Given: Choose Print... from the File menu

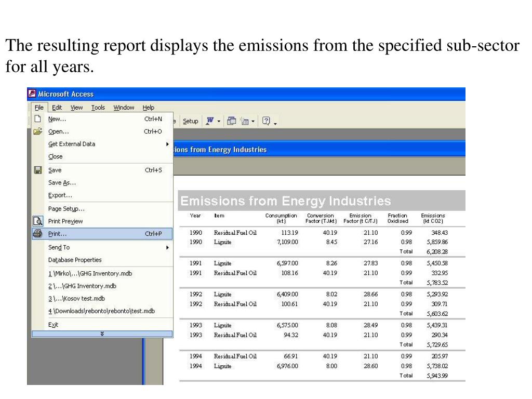Looking at the screenshot, I should (x=102, y=234).
